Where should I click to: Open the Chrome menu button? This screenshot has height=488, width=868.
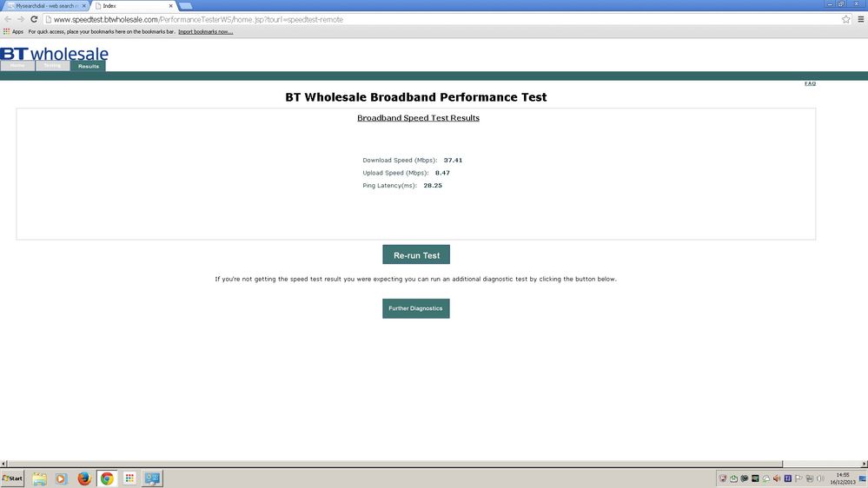coord(861,19)
